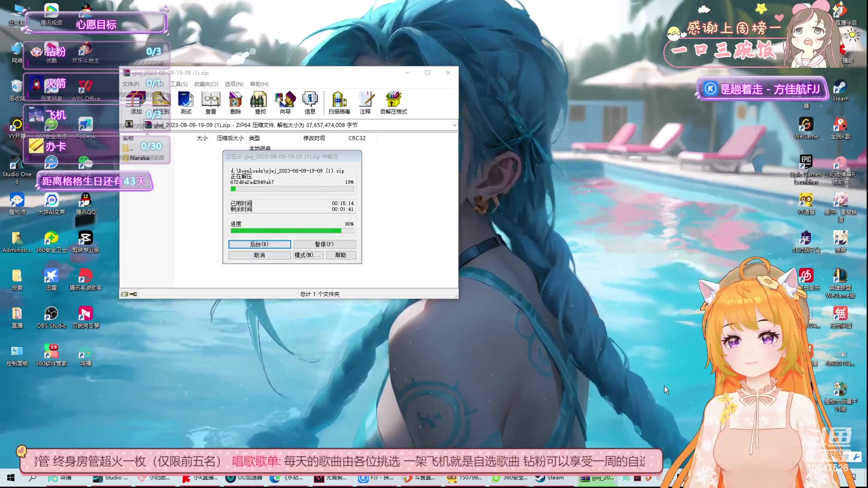Open the 工具(S) menu
The width and height of the screenshot is (868, 488).
point(178,84)
